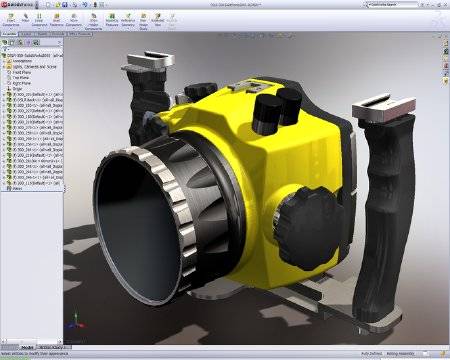Open the Layout ribbon tab

27,34
